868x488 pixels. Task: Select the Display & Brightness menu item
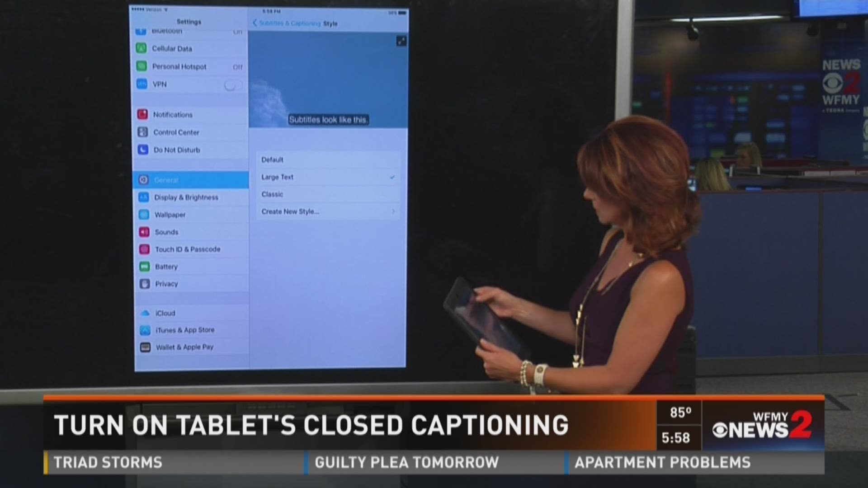coord(185,197)
